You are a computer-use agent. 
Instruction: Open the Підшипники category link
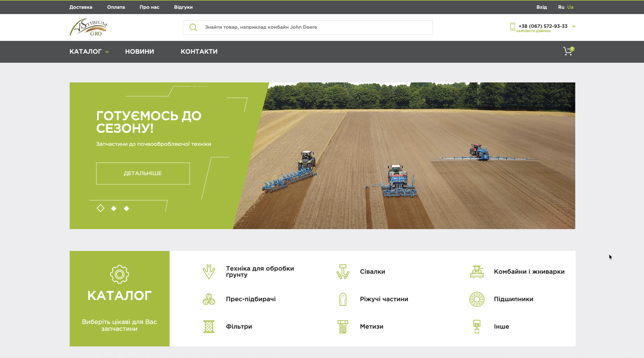click(x=513, y=299)
